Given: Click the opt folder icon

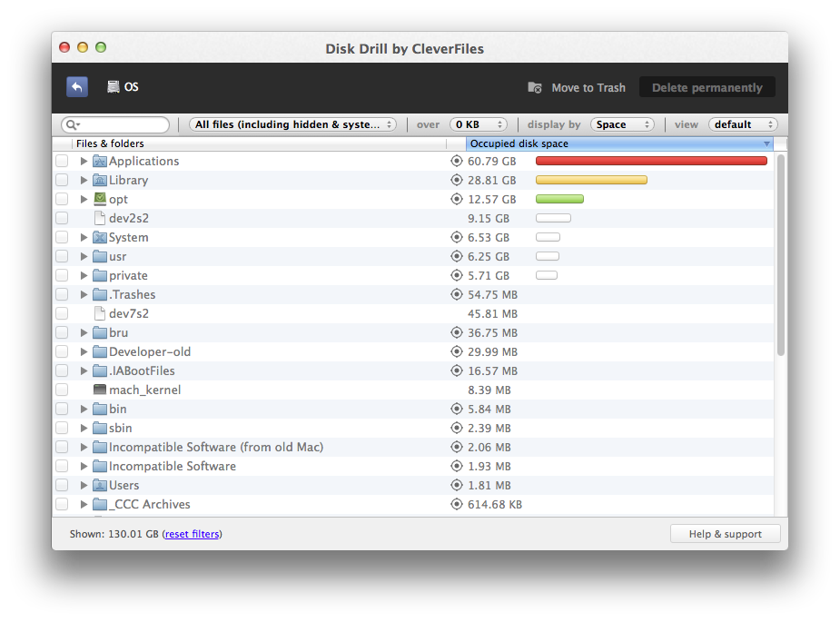Looking at the screenshot, I should [x=100, y=199].
